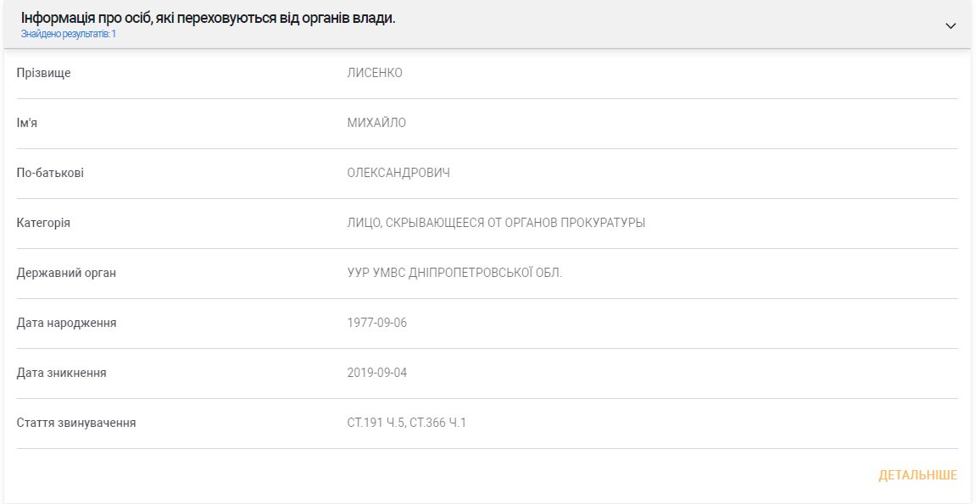Click the panel title about persons hiding from authorities
The height and width of the screenshot is (504, 980).
[x=208, y=18]
